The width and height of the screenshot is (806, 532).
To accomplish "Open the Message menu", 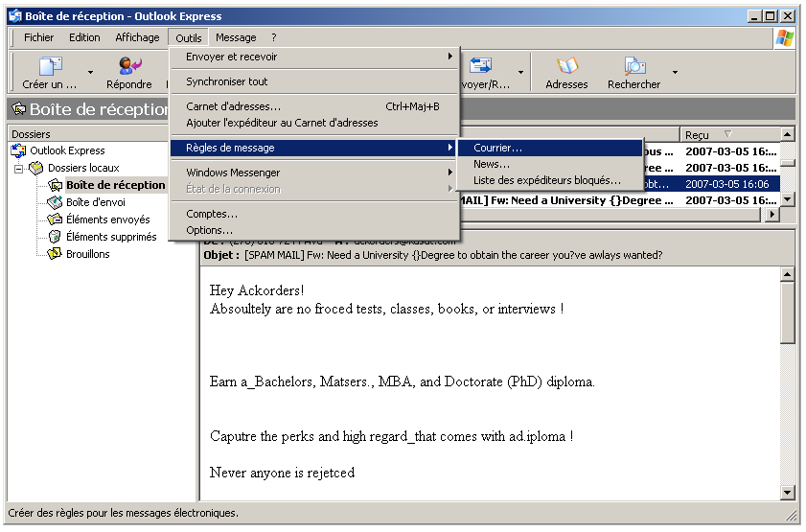I will [x=236, y=37].
